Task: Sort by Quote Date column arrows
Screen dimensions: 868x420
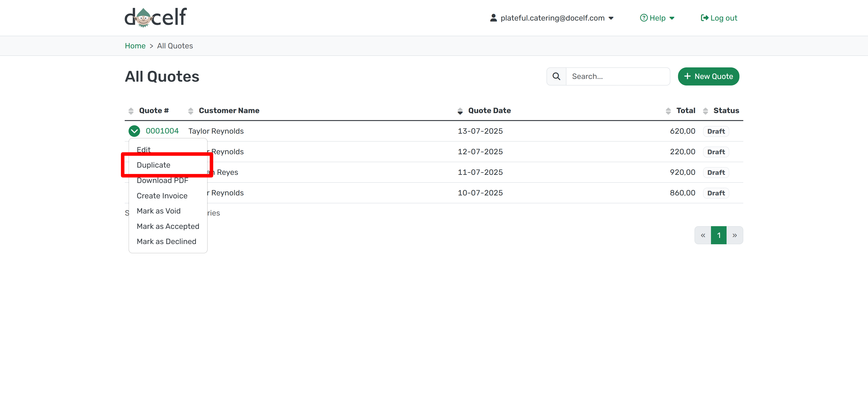Action: point(460,111)
